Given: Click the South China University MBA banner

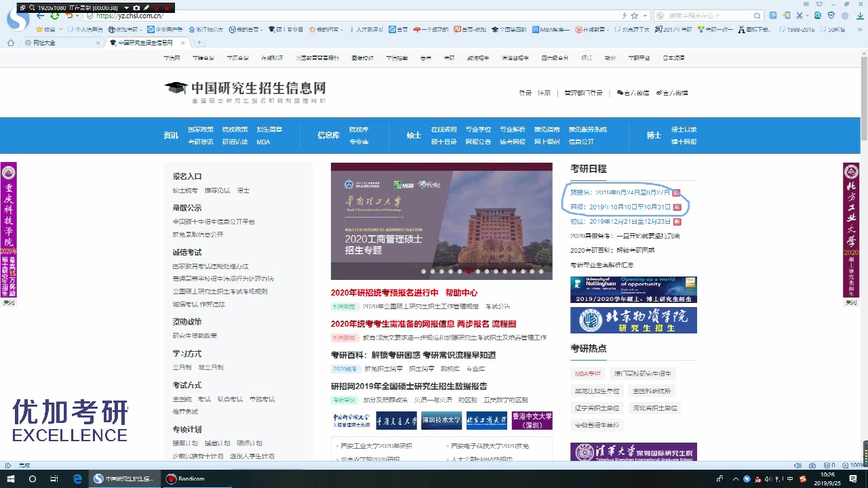Looking at the screenshot, I should 441,221.
